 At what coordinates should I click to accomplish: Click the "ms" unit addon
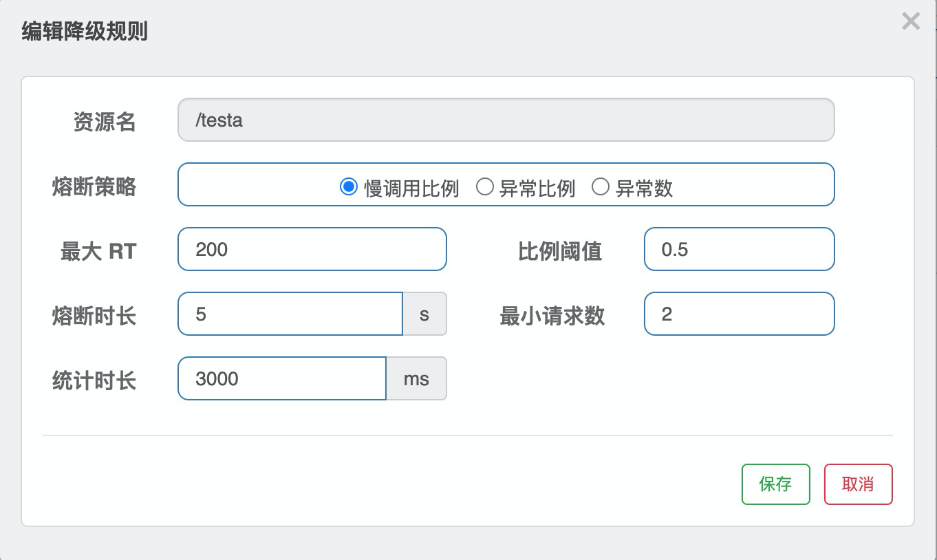point(416,378)
